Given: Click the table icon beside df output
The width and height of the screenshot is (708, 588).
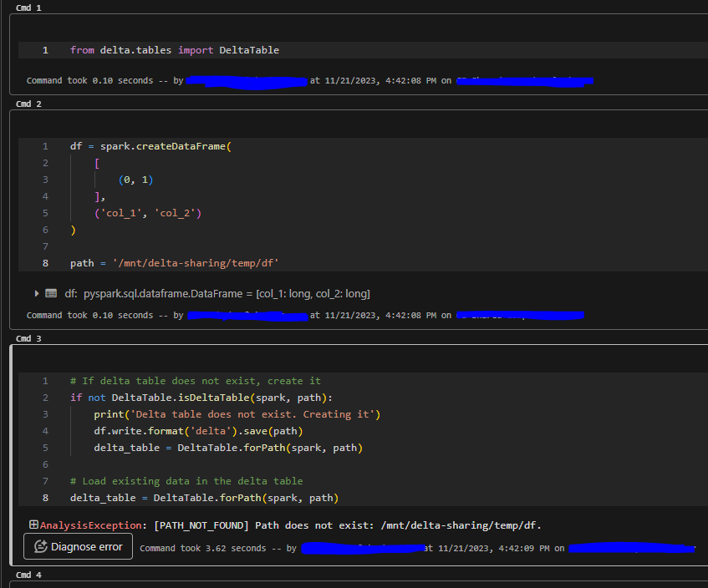Looking at the screenshot, I should (x=51, y=293).
